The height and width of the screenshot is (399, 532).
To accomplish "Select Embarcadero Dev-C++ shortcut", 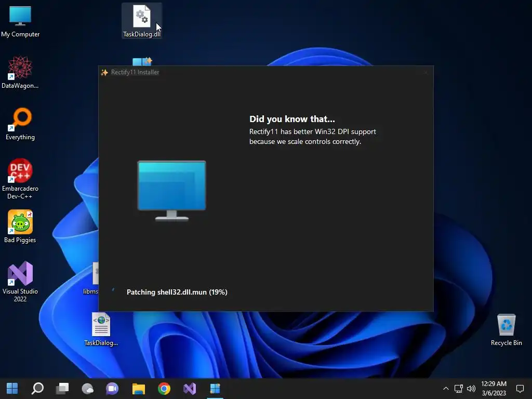I will coord(20,179).
